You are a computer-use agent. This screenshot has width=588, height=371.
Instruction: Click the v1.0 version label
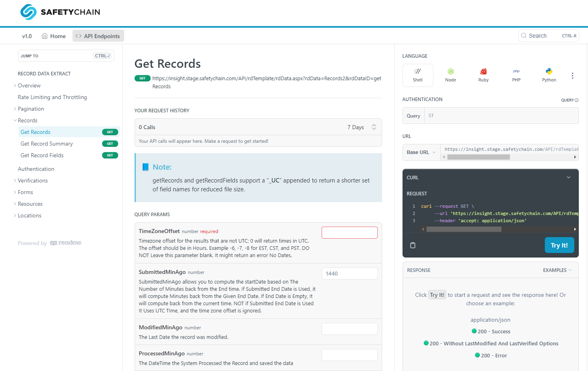tap(27, 36)
